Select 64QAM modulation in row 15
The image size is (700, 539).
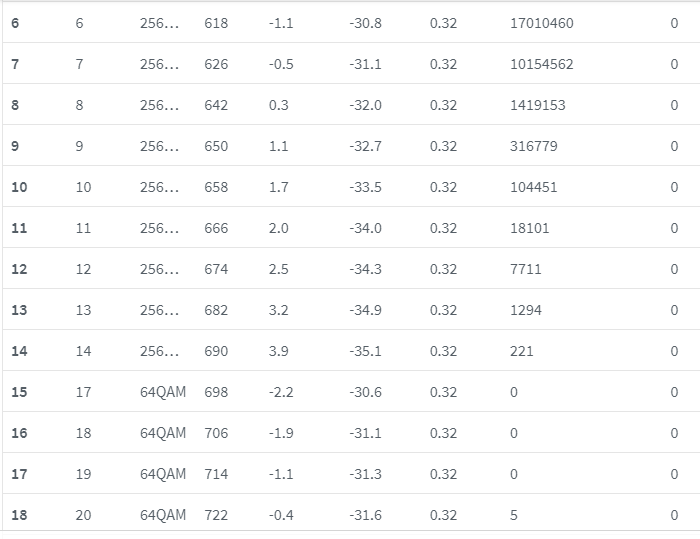[x=163, y=392]
